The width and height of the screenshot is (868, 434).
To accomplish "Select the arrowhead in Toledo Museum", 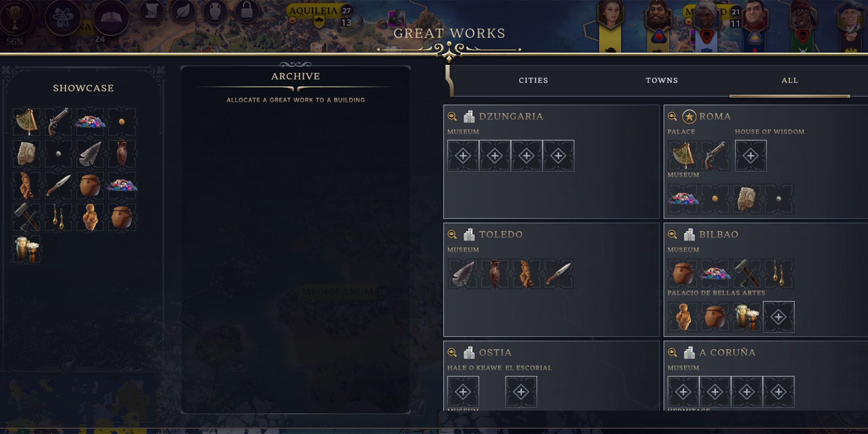I will coord(463,273).
